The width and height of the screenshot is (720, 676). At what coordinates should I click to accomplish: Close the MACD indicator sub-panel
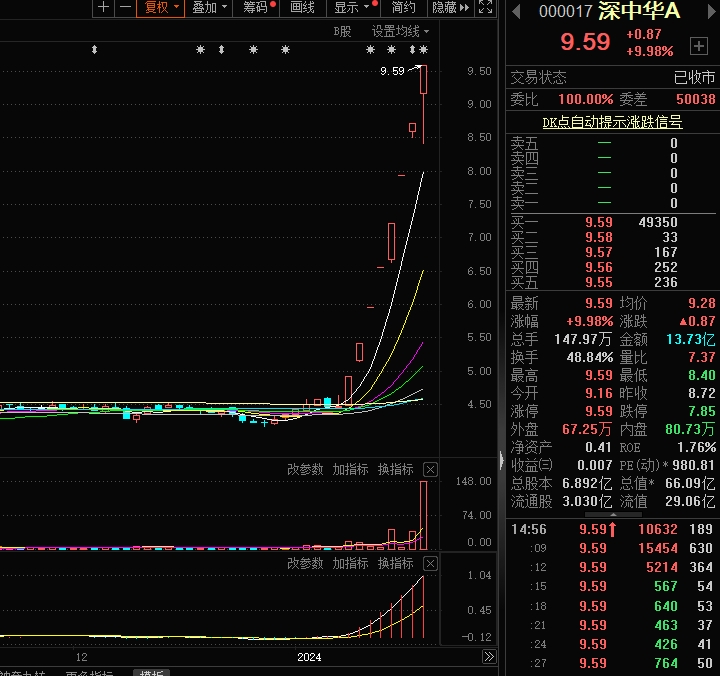[x=430, y=564]
